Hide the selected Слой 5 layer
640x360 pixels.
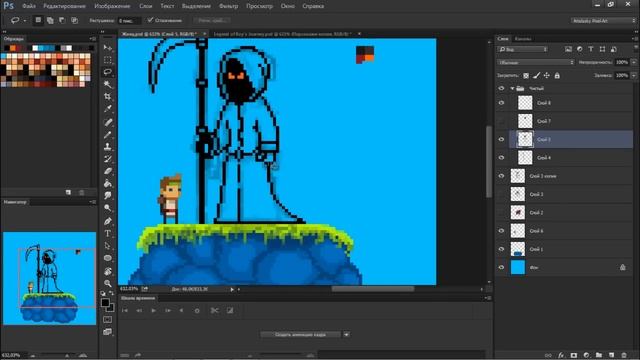click(x=501, y=140)
